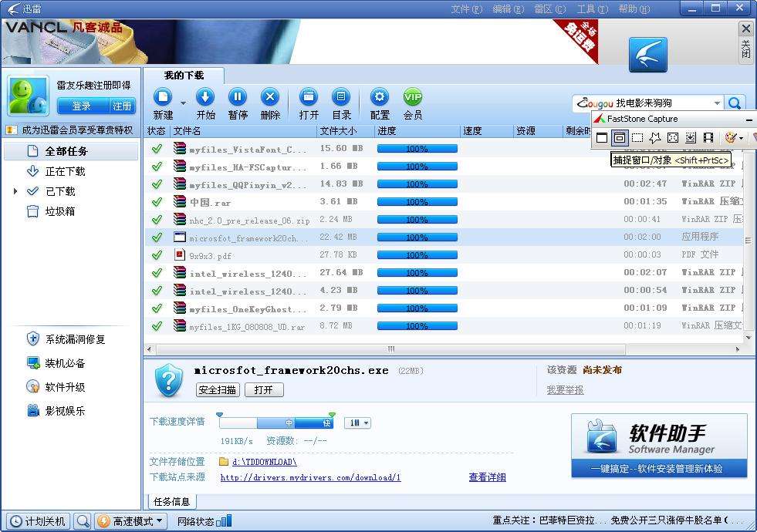Select FastStone capture full screen icon
757x532 pixels.
pyautogui.click(x=673, y=138)
